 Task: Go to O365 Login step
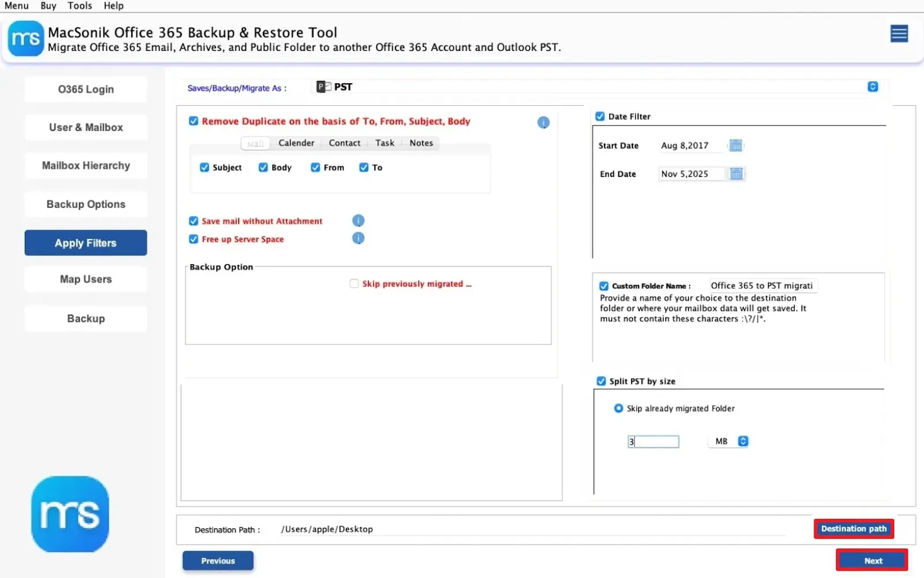[x=85, y=89]
